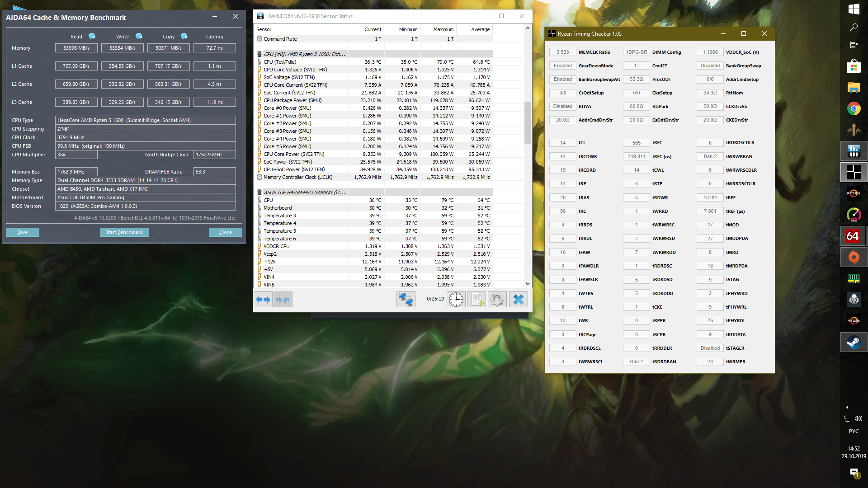This screenshot has height=488, width=868.
Task: Switch to Ryzen Timing Checker taskbar icon
Action: pyautogui.click(x=854, y=172)
